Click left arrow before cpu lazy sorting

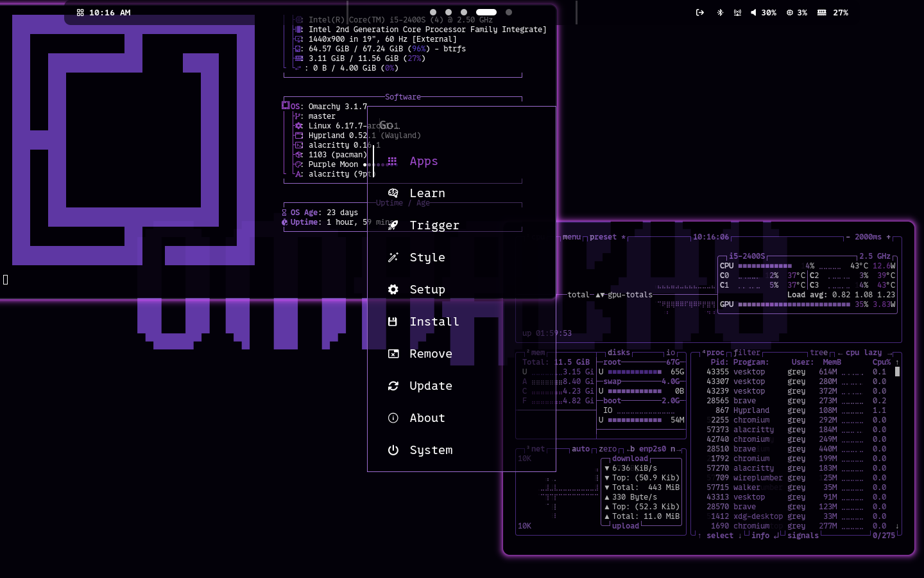[x=840, y=353]
